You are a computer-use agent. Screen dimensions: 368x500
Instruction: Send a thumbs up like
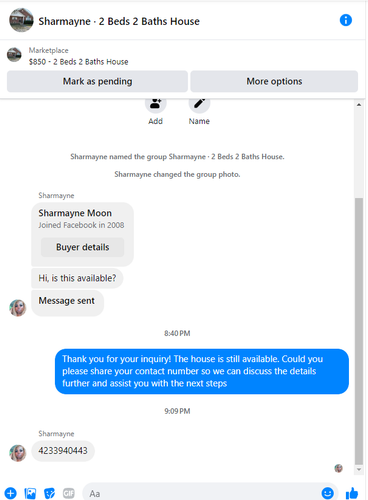[352, 493]
